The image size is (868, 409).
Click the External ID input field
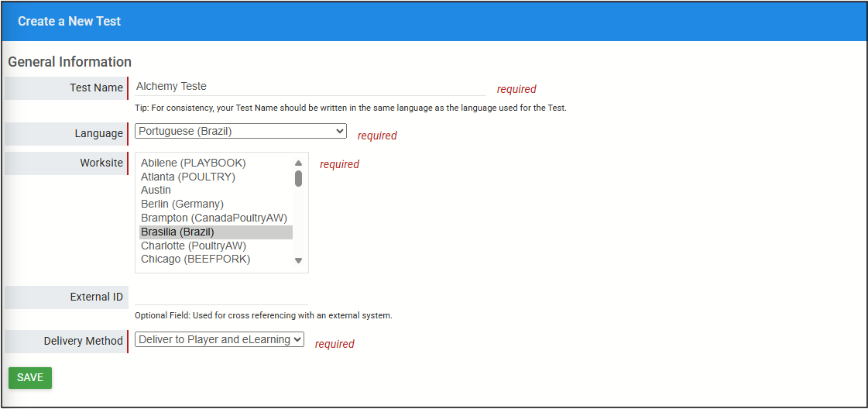[x=221, y=297]
